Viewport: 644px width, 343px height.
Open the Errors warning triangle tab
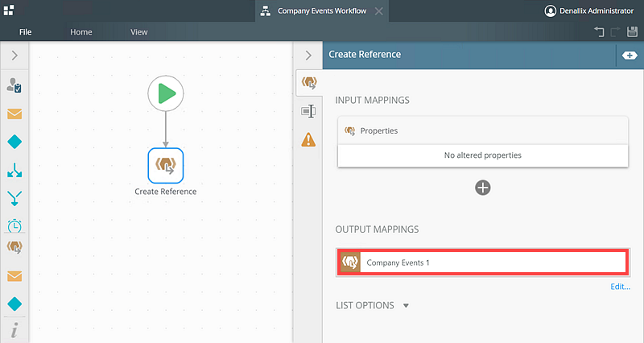pos(308,139)
